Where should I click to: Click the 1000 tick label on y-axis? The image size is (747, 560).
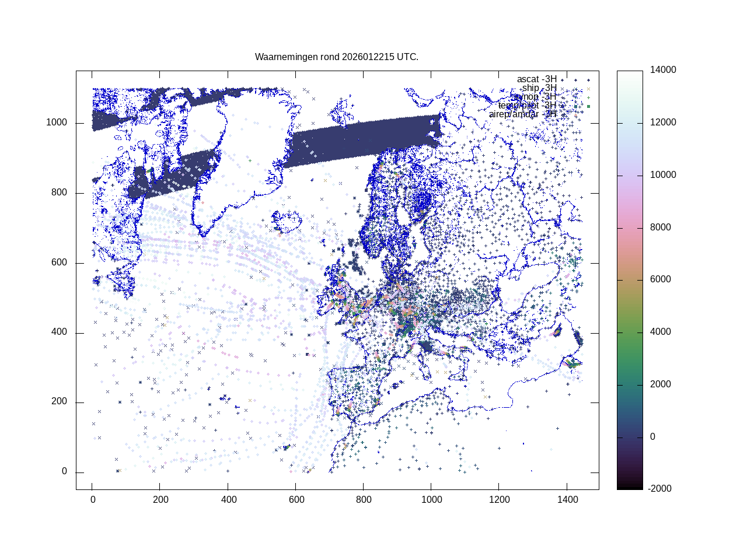(x=57, y=123)
